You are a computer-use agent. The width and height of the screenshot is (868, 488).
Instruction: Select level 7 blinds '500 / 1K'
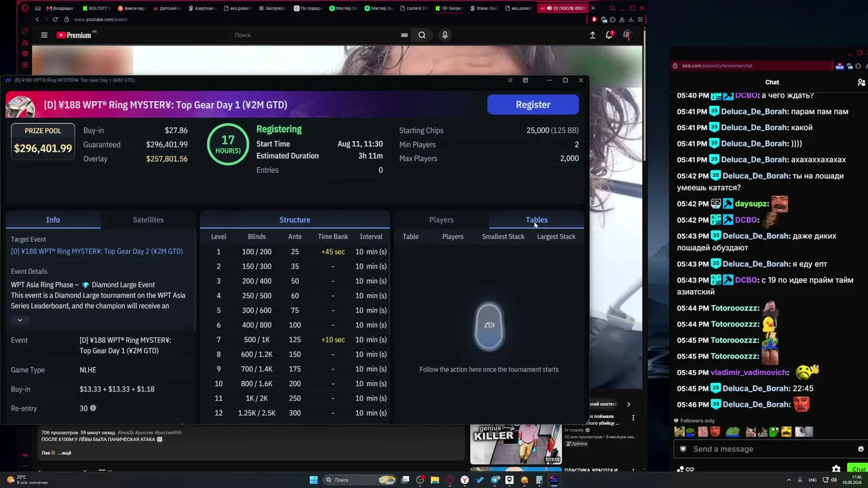[x=257, y=340]
